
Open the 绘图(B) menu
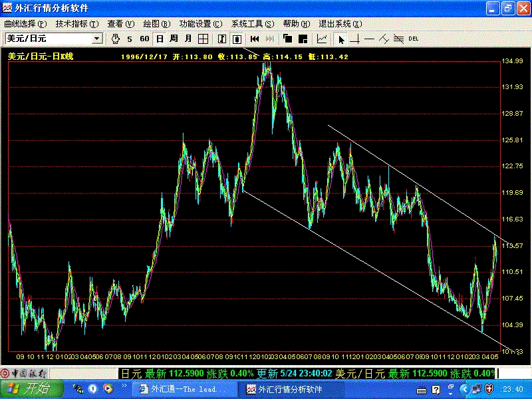(x=157, y=24)
